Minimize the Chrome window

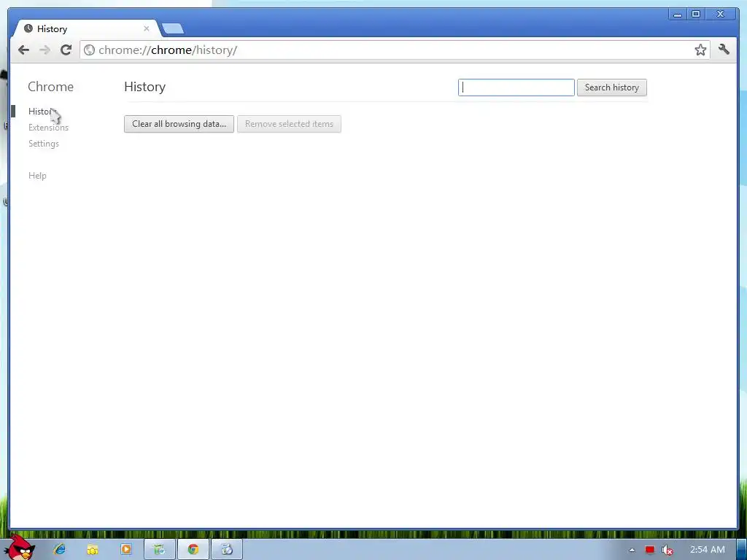tap(678, 15)
